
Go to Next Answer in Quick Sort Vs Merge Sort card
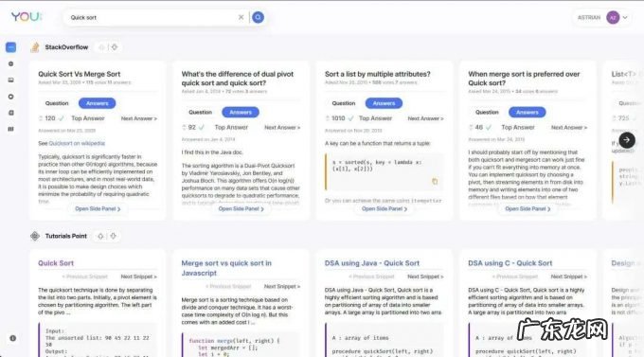coord(139,118)
